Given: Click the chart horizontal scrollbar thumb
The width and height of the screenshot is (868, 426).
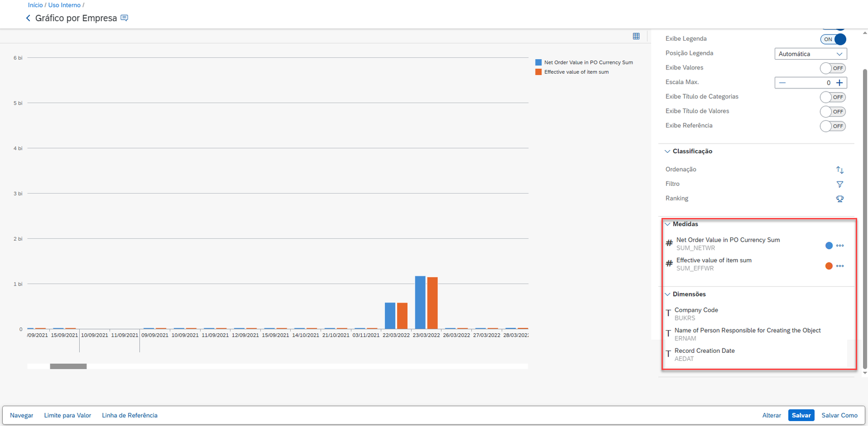Looking at the screenshot, I should point(68,366).
